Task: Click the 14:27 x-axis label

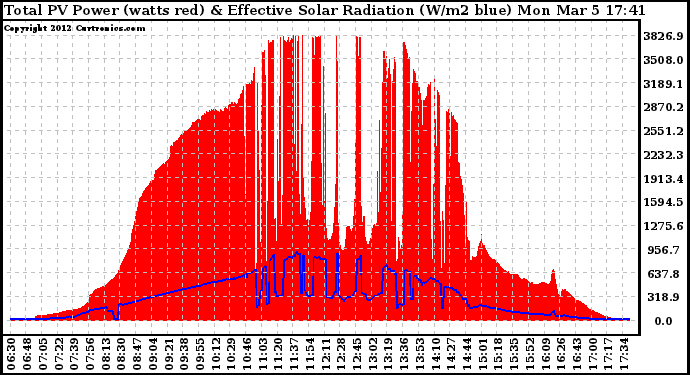Action: click(451, 354)
